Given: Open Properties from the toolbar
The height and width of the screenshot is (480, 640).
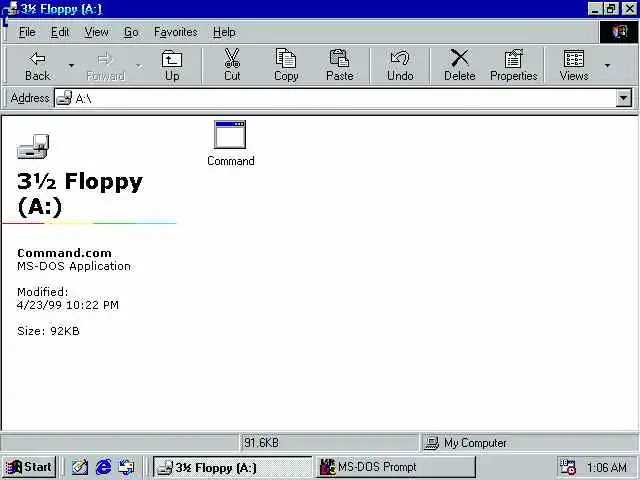Looking at the screenshot, I should [x=513, y=65].
